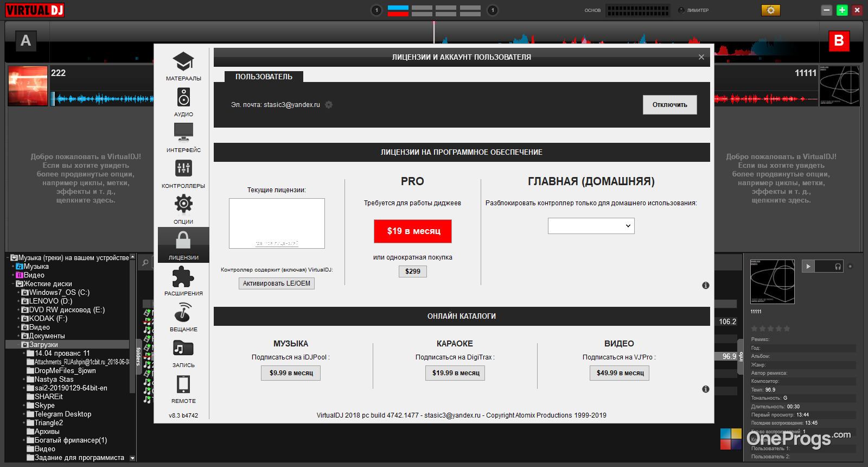Open the Расширения puzzle-piece section

(x=183, y=281)
